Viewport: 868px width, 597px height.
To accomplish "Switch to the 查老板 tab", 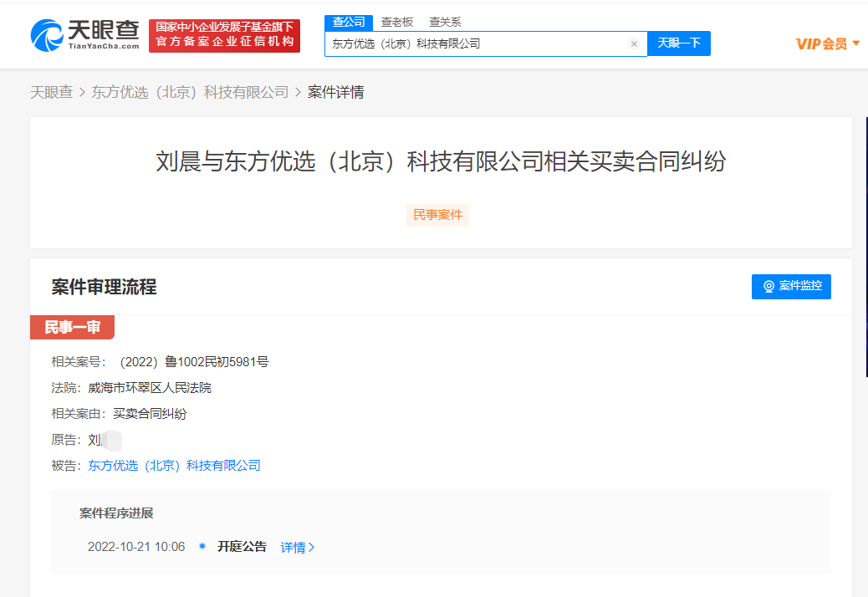I will [x=397, y=21].
